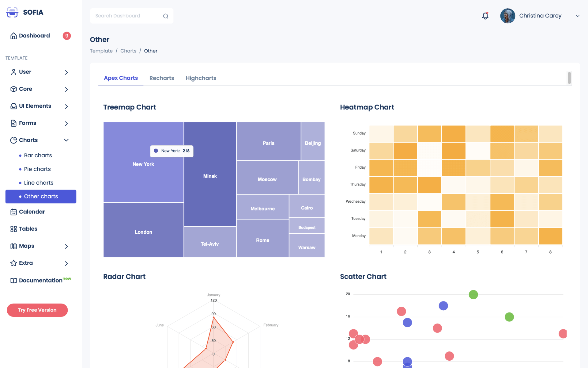Open Tables from the sidebar
Image resolution: width=588 pixels, height=368 pixels.
point(28,229)
